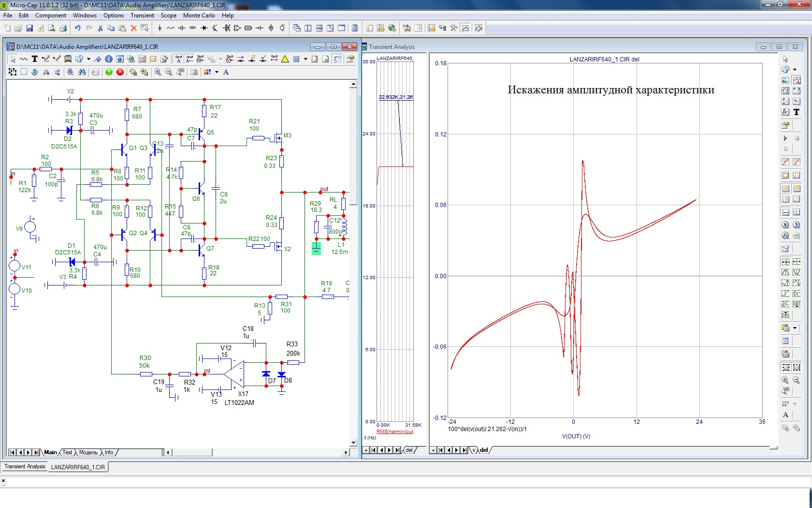Zoom in with analysis side toolbar magnifier
Viewport: 812px width, 508px height.
pos(785,380)
